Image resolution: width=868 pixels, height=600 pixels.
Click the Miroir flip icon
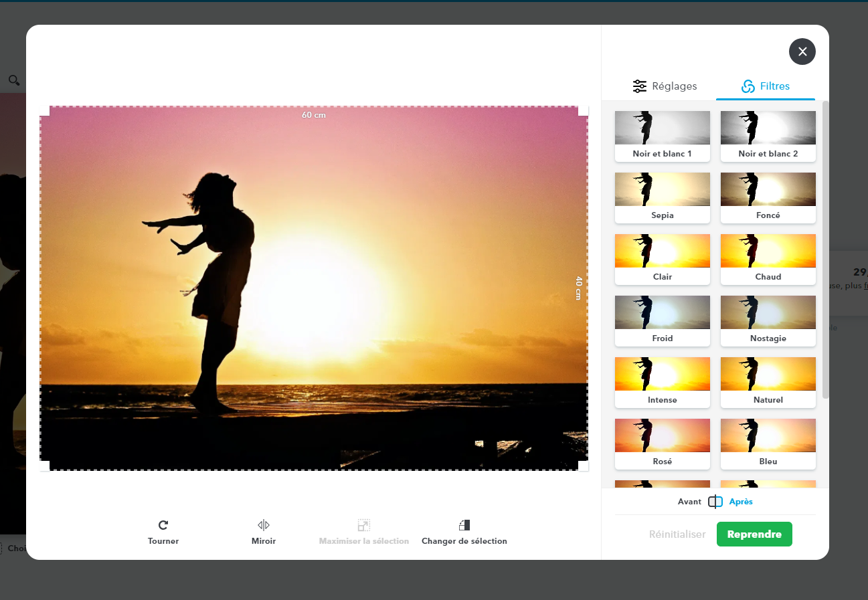point(264,525)
